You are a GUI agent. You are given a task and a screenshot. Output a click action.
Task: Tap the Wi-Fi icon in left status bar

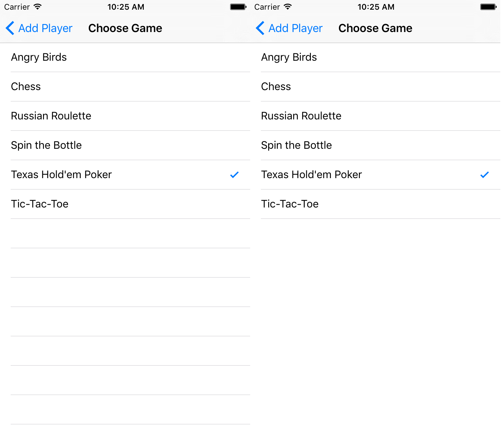pos(38,7)
